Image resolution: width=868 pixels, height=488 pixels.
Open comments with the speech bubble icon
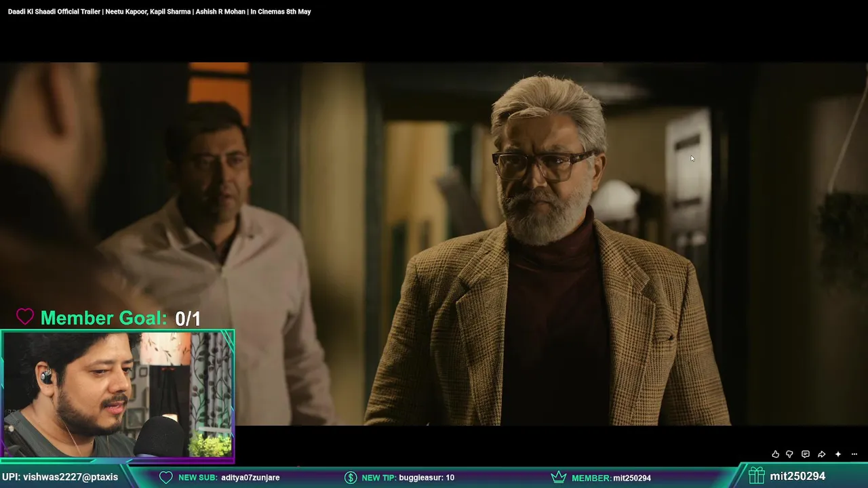(x=806, y=454)
